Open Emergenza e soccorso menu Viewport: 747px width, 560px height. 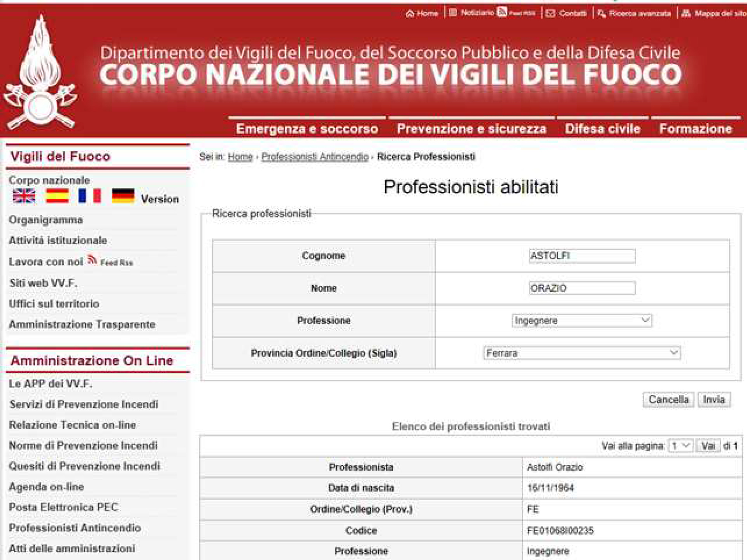pos(307,128)
